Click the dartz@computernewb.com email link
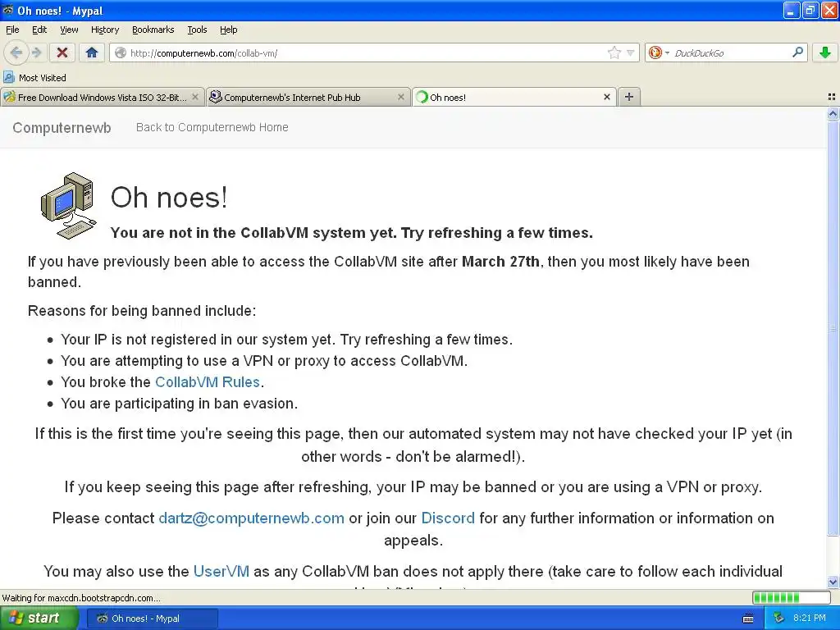Screen dimensions: 840x630 pos(251,518)
